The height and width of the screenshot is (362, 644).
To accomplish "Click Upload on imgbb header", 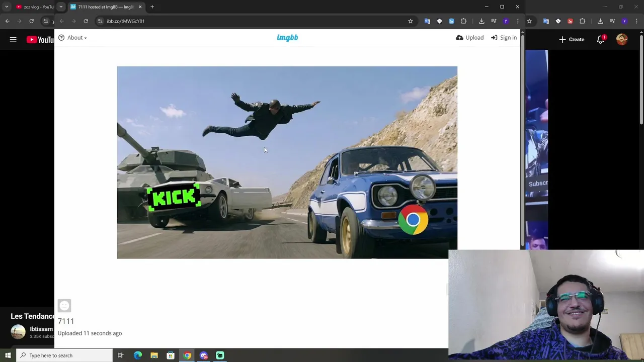I will pos(470,38).
